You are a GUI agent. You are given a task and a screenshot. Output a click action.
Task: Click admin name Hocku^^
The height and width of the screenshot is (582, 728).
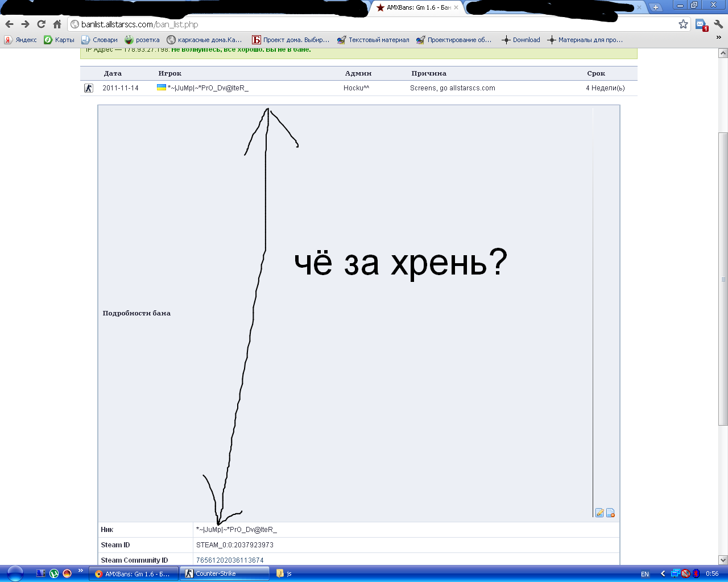pyautogui.click(x=357, y=88)
